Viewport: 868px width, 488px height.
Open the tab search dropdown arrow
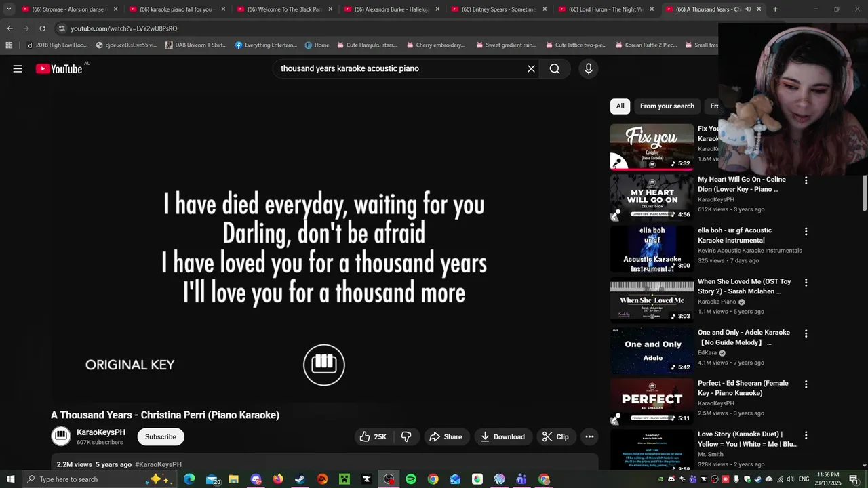9,9
